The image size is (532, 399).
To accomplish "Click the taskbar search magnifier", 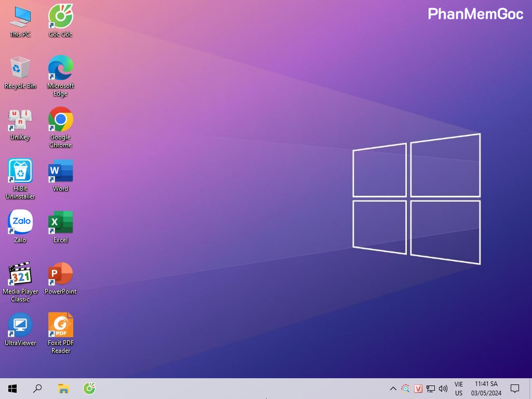I will (x=37, y=388).
